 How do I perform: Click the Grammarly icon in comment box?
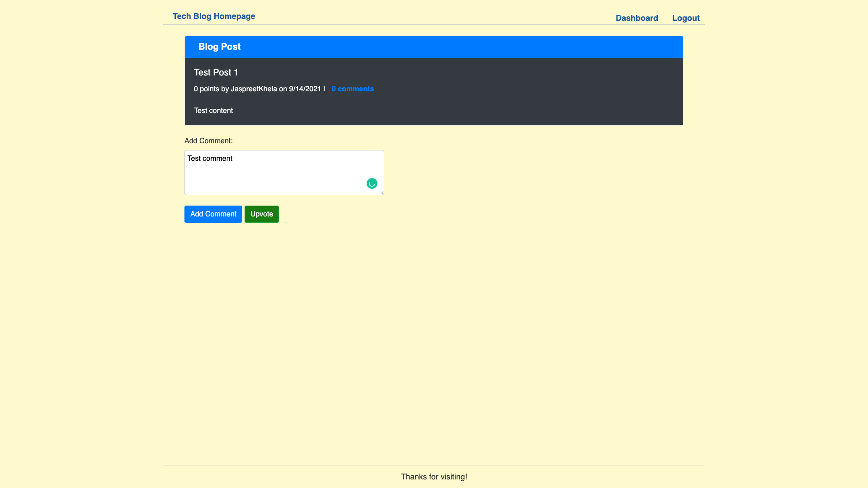pyautogui.click(x=372, y=183)
